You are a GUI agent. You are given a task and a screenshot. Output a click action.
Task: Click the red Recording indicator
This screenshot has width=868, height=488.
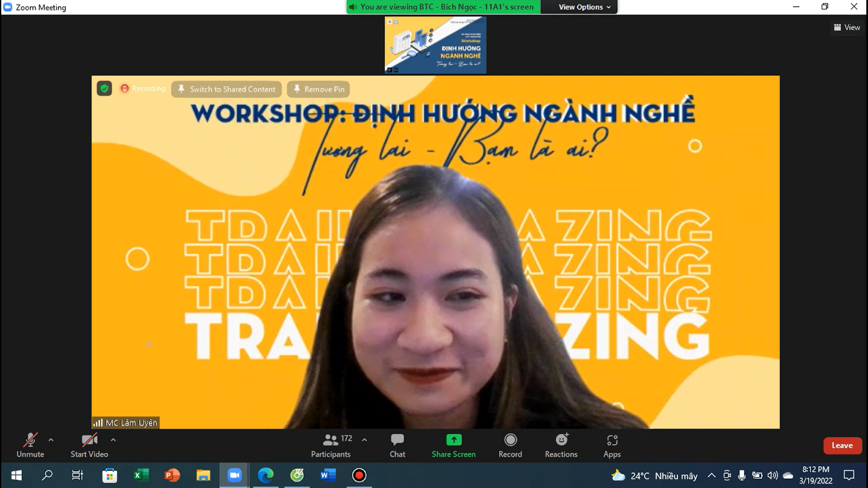143,88
